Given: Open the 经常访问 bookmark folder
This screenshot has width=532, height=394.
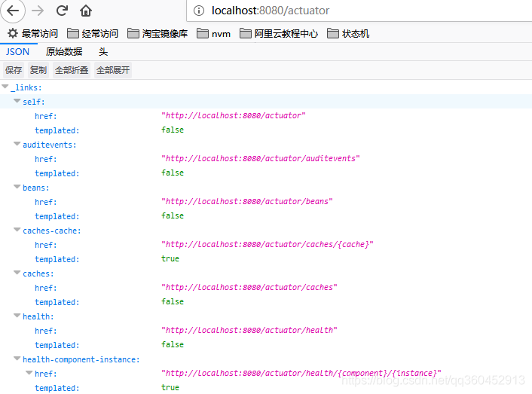Looking at the screenshot, I should pyautogui.click(x=93, y=34).
